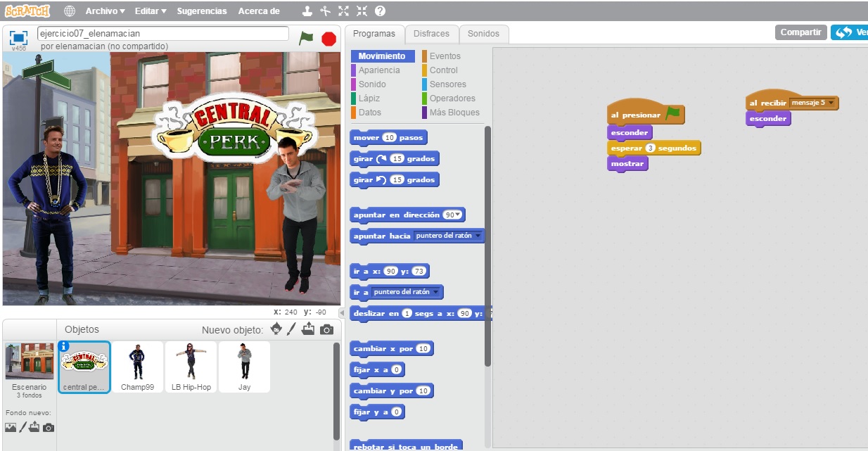Upload sprite from file
The height and width of the screenshot is (451, 868).
(308, 329)
